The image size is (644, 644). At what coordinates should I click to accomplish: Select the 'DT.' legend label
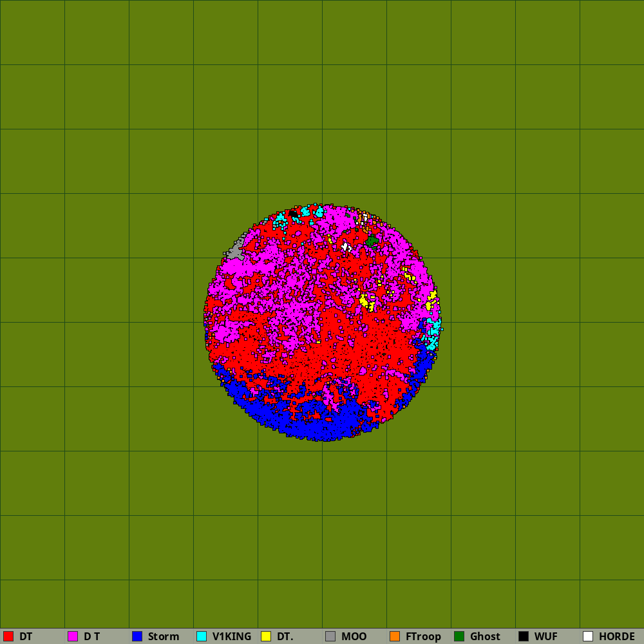285,636
